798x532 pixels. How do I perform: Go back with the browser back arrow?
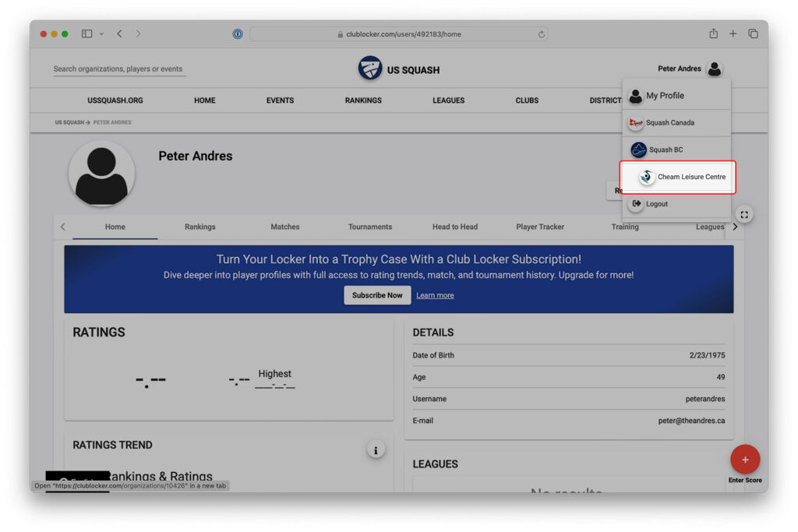[119, 34]
